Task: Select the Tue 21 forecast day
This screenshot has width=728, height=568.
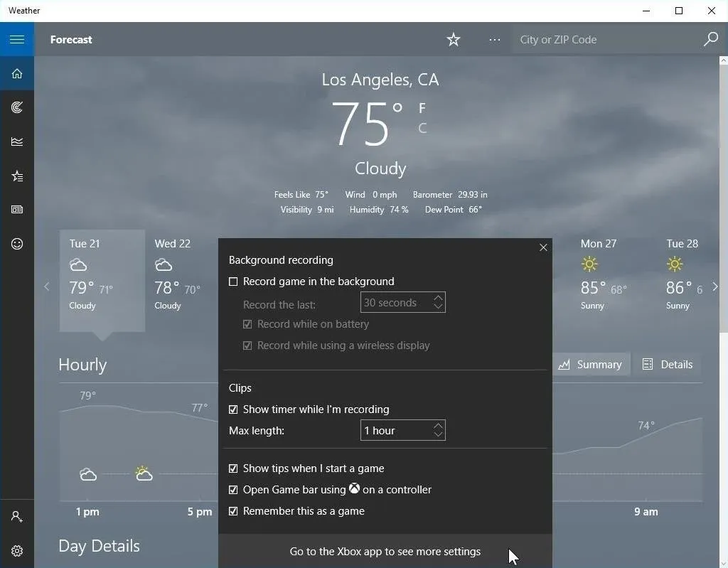Action: [x=102, y=281]
